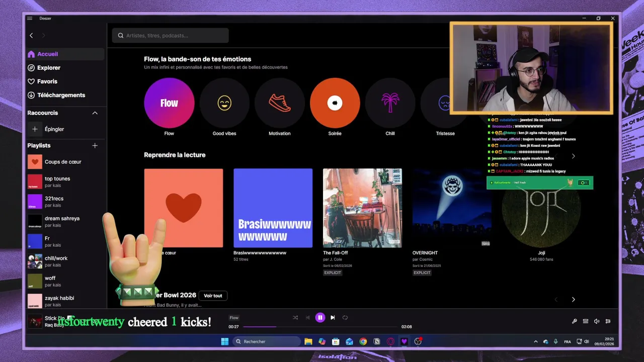Go forward with the right arrow
Viewport: 644px width, 362px height.
coord(43,35)
